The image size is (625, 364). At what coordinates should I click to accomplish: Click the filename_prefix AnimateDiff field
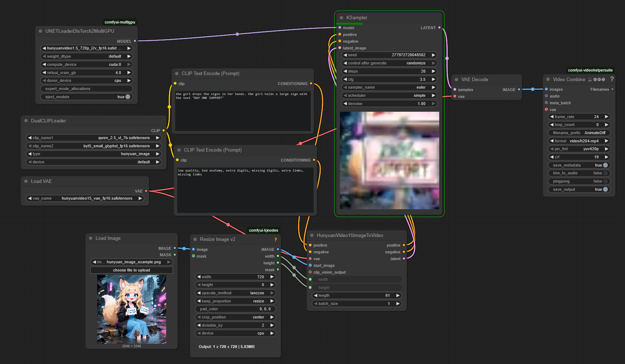(x=579, y=133)
